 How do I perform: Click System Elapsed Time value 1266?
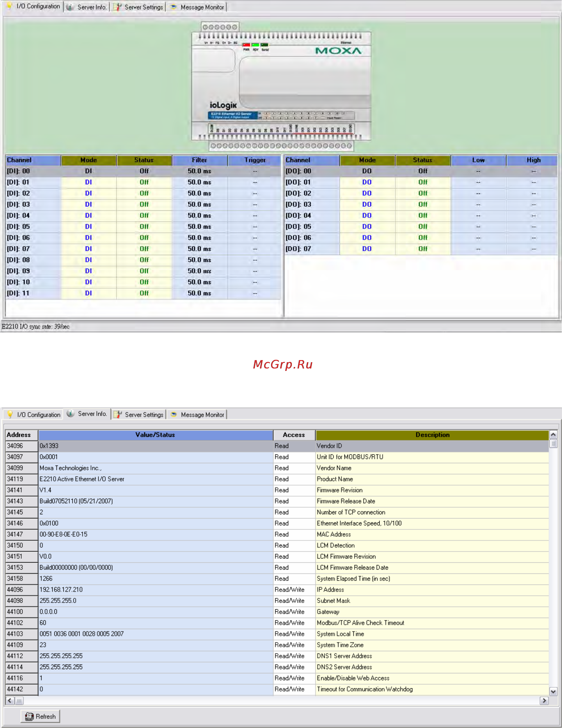pyautogui.click(x=46, y=579)
